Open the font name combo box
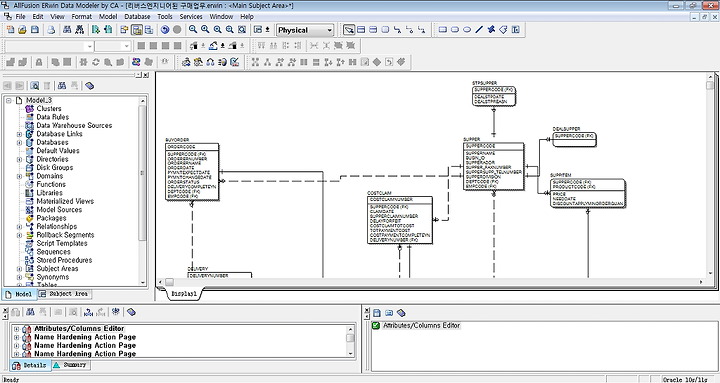720x383 pixels. click(90, 46)
